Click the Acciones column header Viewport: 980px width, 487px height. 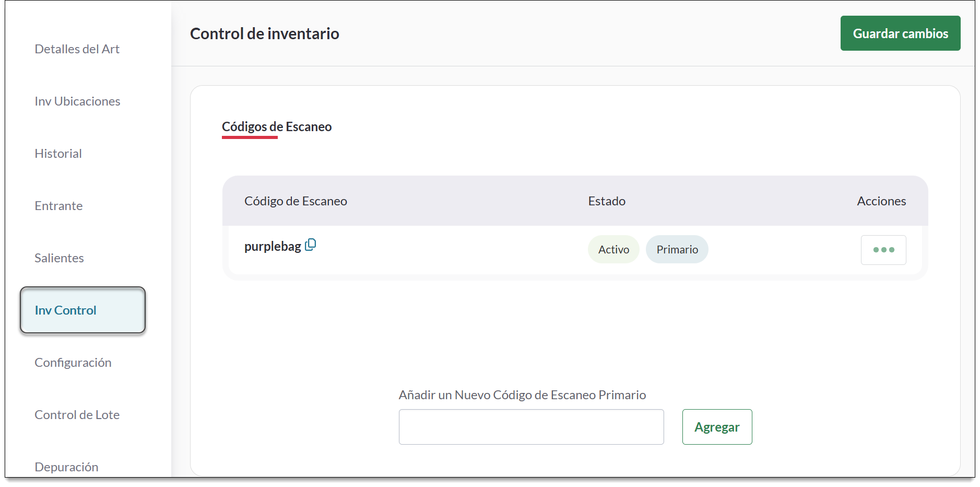[x=881, y=201]
